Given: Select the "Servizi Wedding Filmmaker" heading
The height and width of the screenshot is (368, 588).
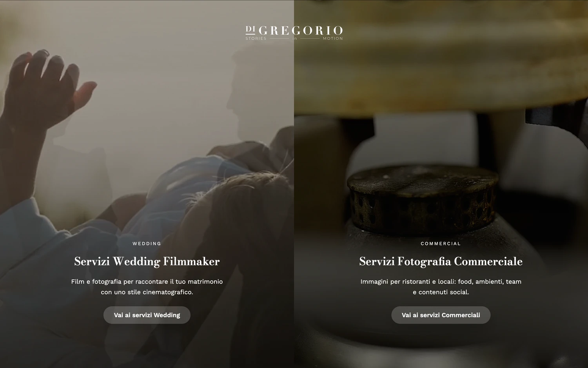Looking at the screenshot, I should pyautogui.click(x=147, y=261).
